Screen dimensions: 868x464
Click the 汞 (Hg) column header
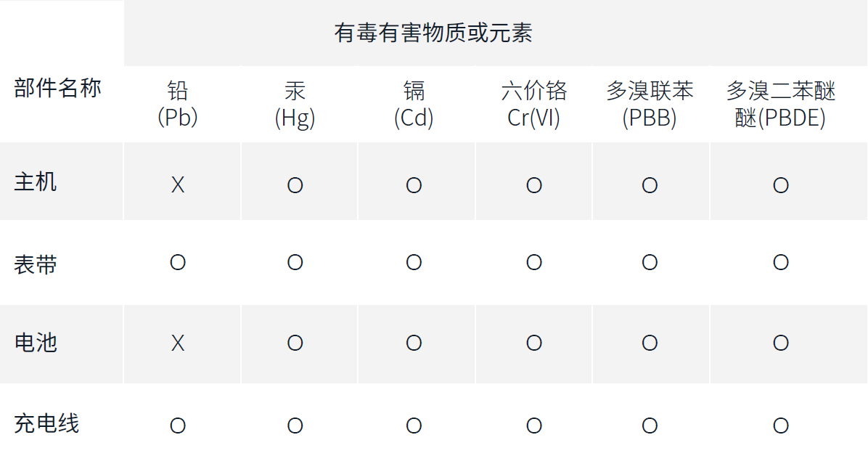pos(295,104)
